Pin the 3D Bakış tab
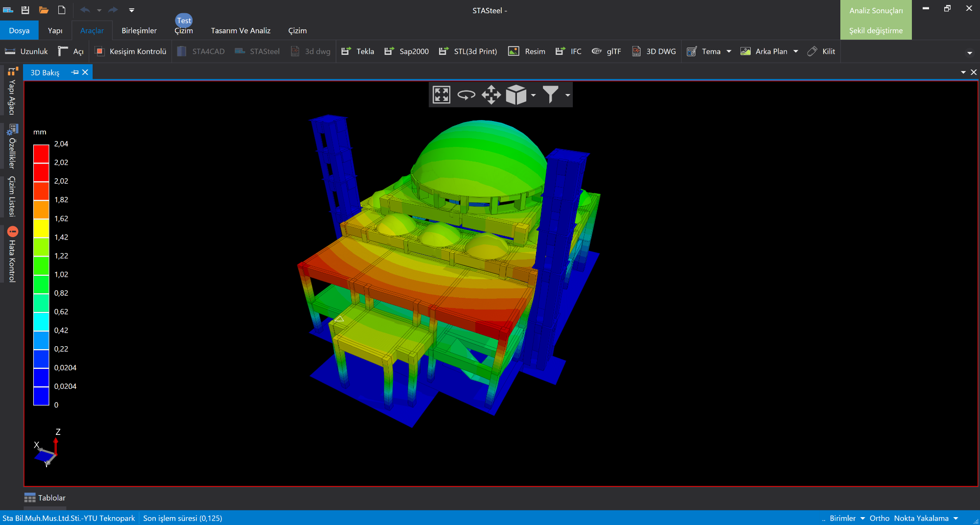The height and width of the screenshot is (525, 980). point(75,72)
